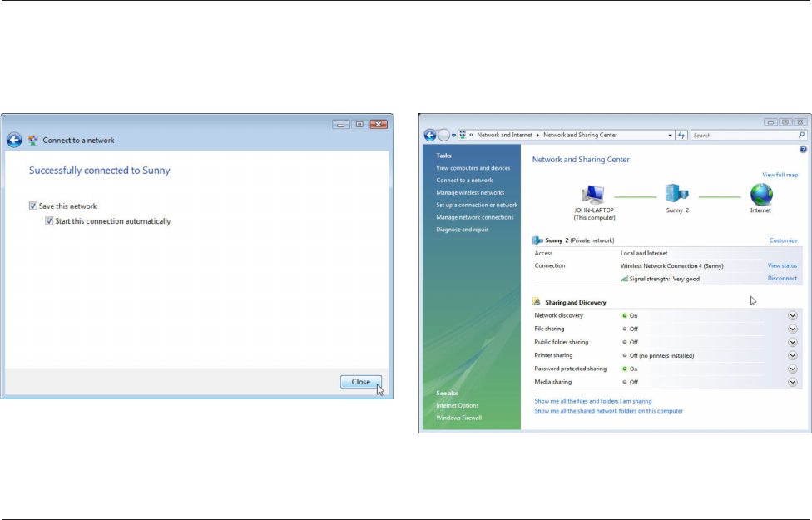Click the forward arrow in Network and Sharing Center
Screen dimensions: 812x520
click(x=443, y=135)
